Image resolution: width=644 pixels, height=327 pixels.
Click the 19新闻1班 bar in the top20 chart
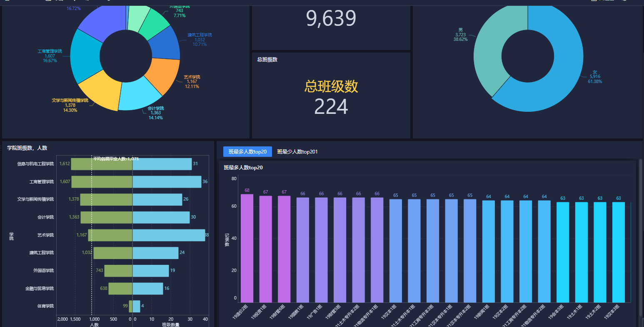(489, 252)
